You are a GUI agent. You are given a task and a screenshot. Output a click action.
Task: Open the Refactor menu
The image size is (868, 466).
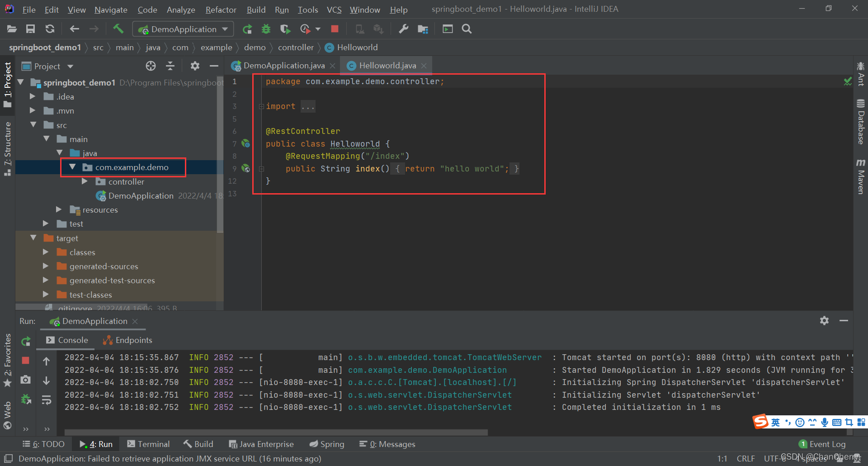click(x=221, y=10)
